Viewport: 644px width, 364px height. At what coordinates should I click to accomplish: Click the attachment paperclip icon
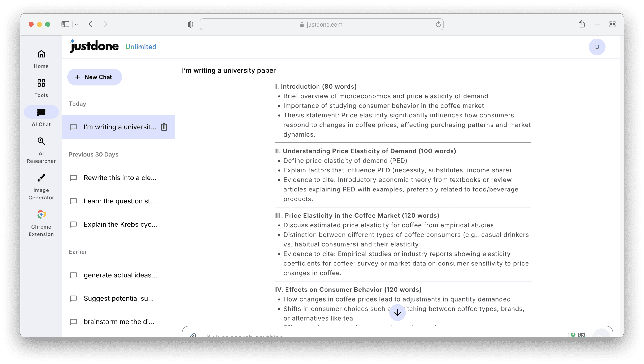click(x=192, y=335)
